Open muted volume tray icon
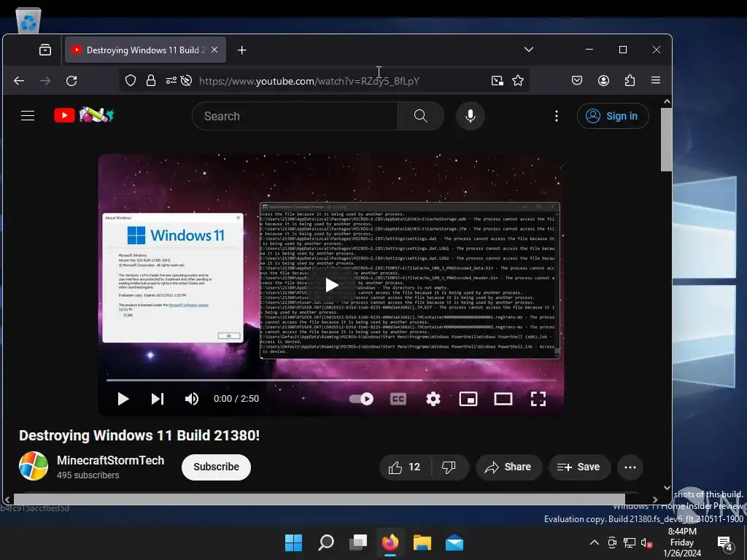 coord(646,542)
